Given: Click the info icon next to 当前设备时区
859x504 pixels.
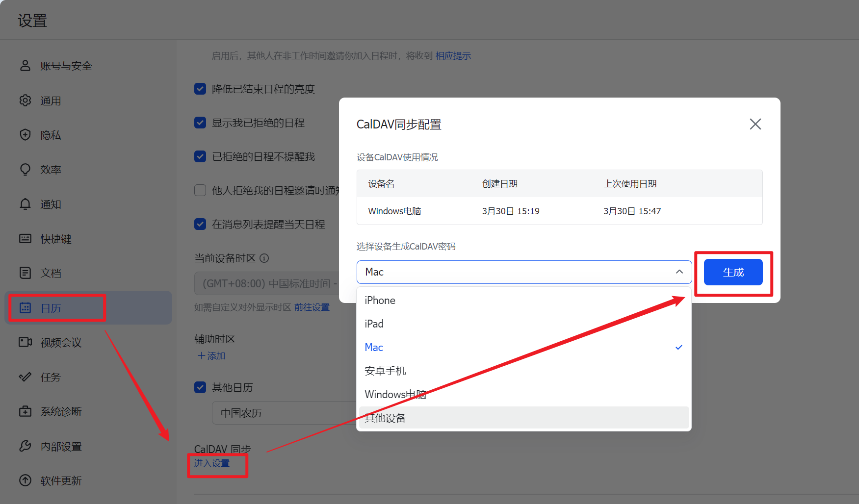Looking at the screenshot, I should (264, 258).
